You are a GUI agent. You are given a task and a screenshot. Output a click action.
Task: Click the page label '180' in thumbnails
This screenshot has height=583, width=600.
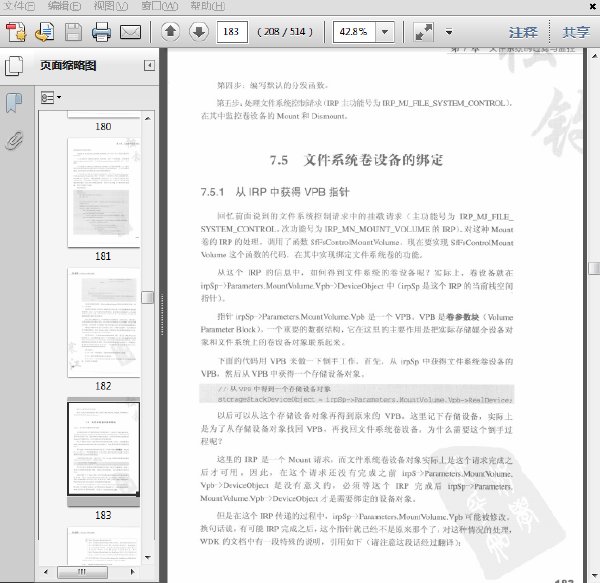pos(103,127)
